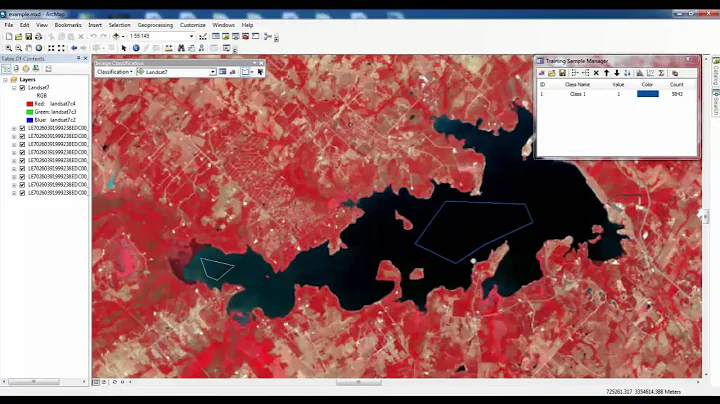Show statistics sigma for training samples
Viewport: 720px width, 404px height.
point(661,73)
